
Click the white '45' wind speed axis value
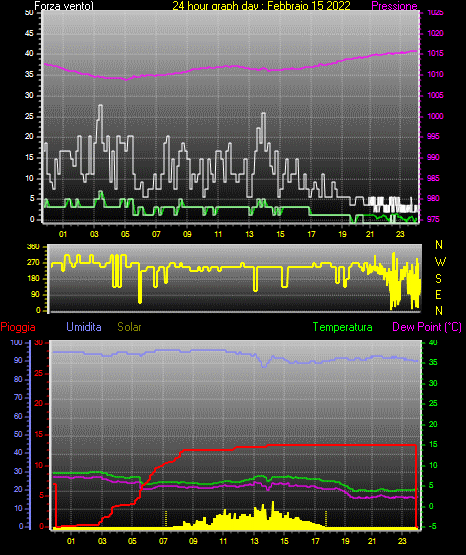tap(29, 33)
